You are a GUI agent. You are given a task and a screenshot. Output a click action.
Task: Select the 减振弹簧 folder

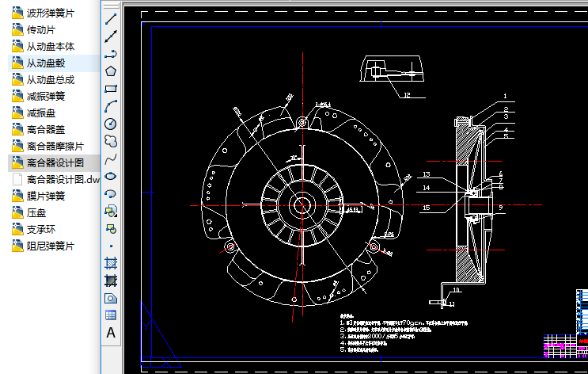pos(39,96)
